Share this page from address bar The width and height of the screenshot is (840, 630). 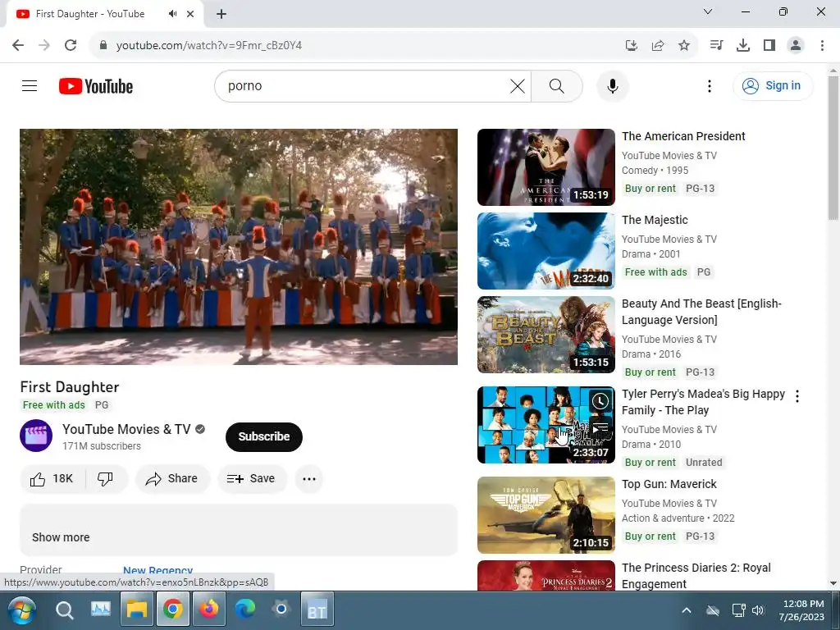tap(658, 46)
